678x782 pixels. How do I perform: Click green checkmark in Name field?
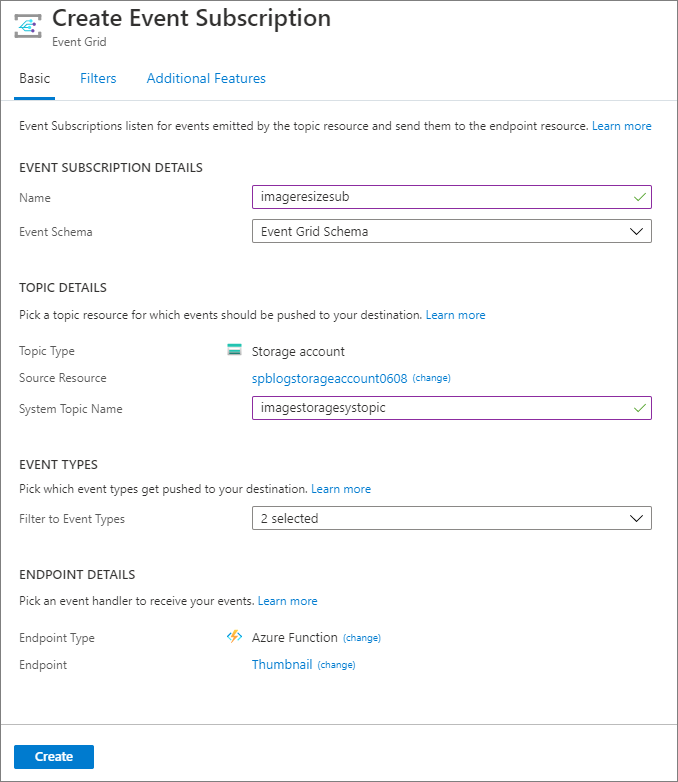tap(640, 197)
